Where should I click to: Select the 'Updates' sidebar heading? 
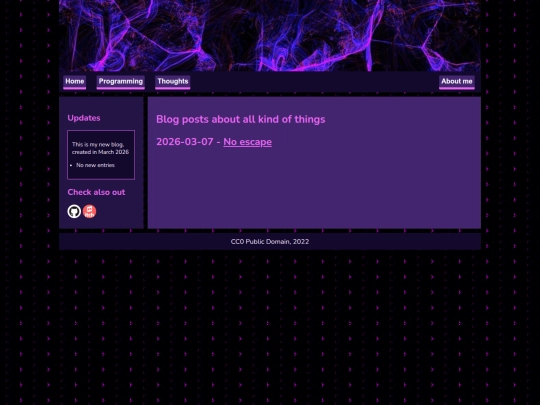click(x=84, y=118)
